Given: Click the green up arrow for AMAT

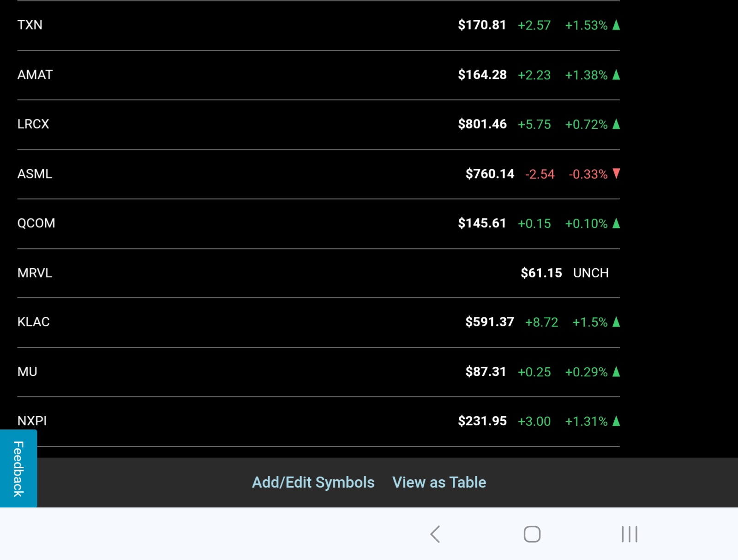Looking at the screenshot, I should (616, 75).
